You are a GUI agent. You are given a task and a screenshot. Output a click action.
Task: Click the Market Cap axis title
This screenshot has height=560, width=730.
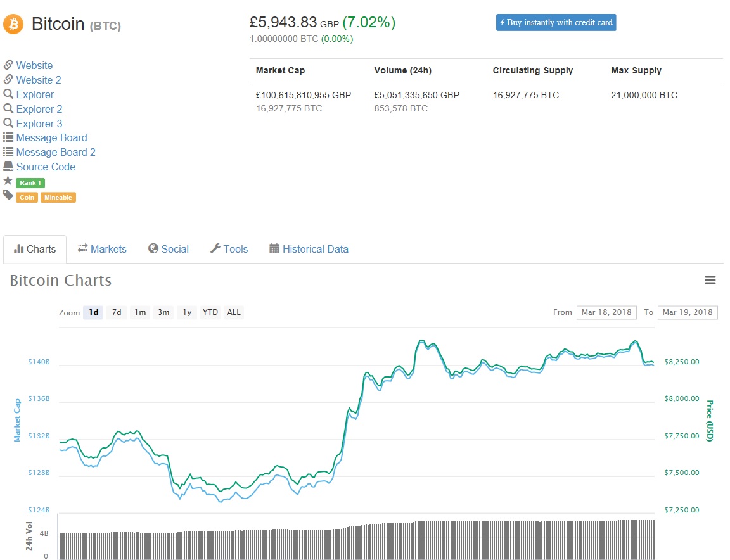pyautogui.click(x=17, y=420)
